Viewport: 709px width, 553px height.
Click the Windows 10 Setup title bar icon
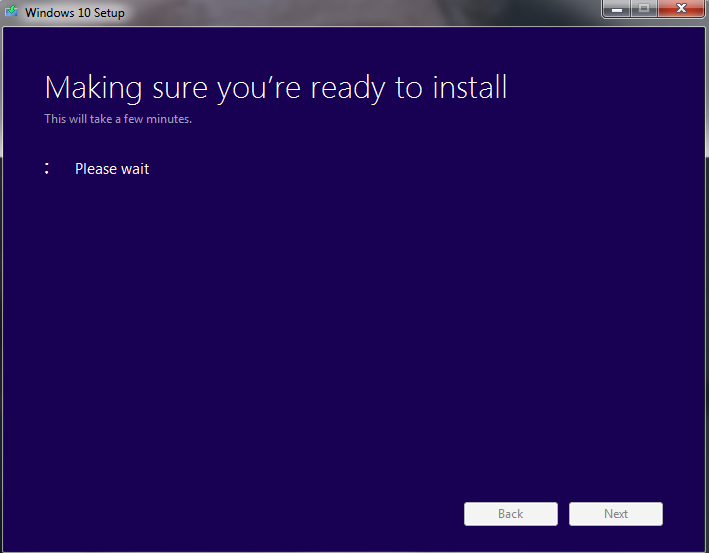[x=11, y=11]
